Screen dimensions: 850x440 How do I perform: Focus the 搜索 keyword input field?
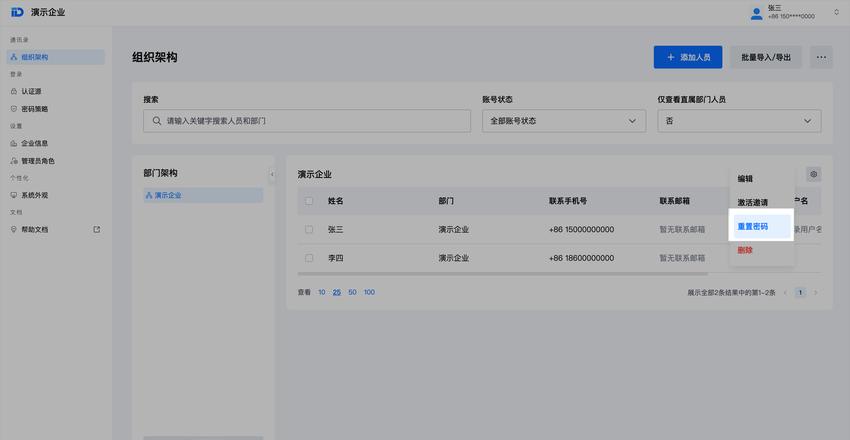307,121
